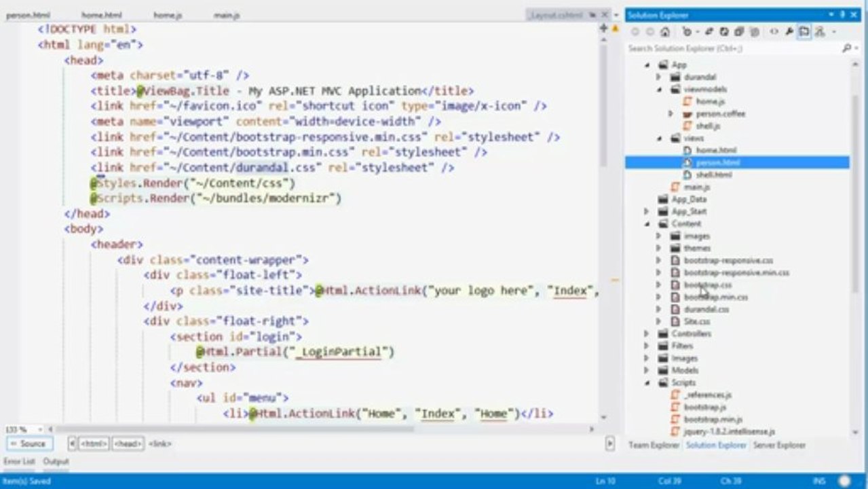Click breadcrumb scroll-right arrow button
This screenshot has width=868, height=489.
610,443
